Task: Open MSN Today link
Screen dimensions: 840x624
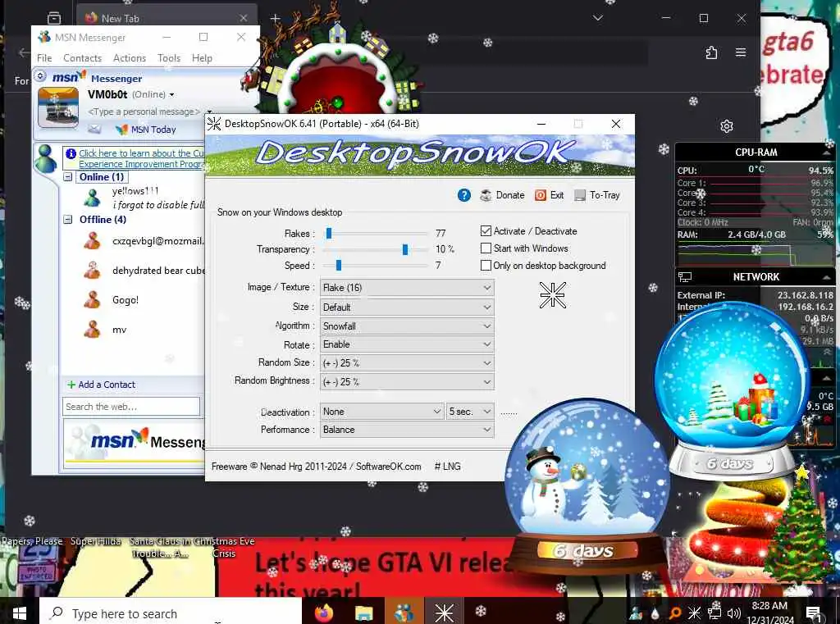Action: [146, 130]
